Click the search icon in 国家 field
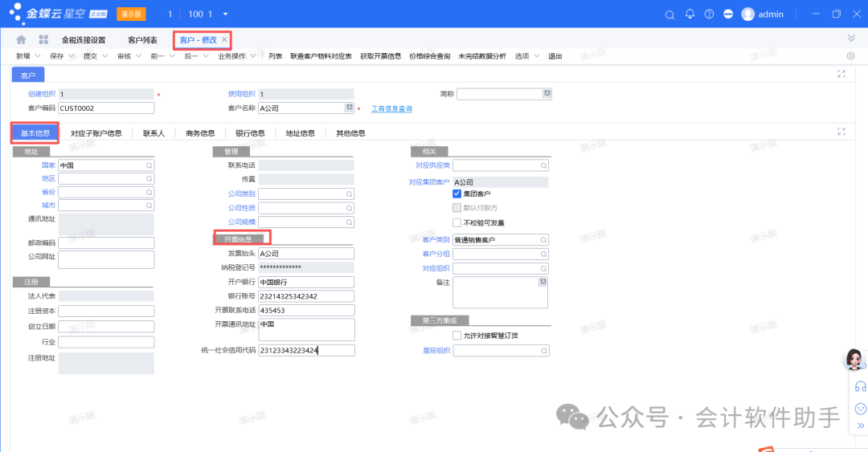This screenshot has width=868, height=452. (149, 165)
